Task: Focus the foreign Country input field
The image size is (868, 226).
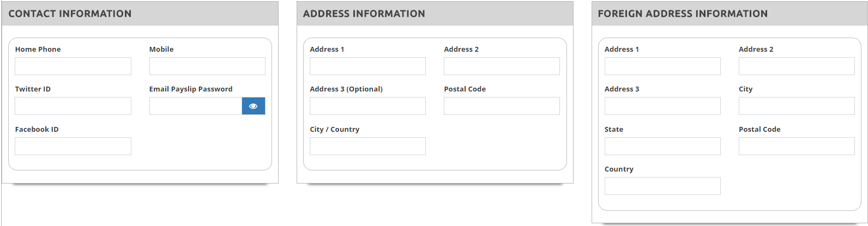Action: [x=662, y=186]
